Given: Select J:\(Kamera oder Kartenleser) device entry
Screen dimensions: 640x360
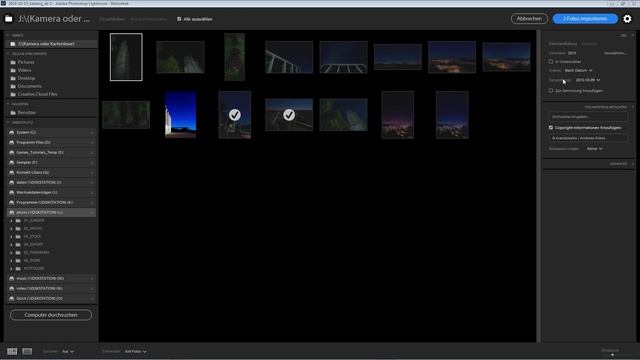Looking at the screenshot, I should (x=51, y=44).
